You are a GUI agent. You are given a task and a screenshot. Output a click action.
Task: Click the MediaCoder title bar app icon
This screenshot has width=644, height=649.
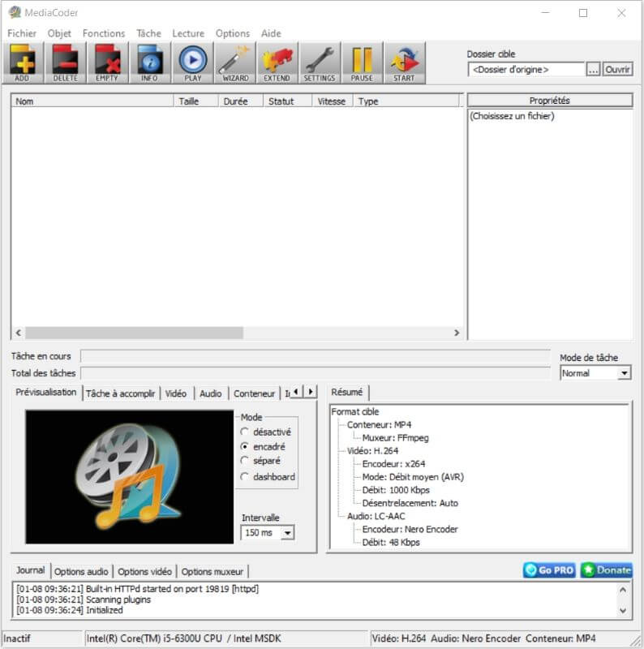point(15,12)
